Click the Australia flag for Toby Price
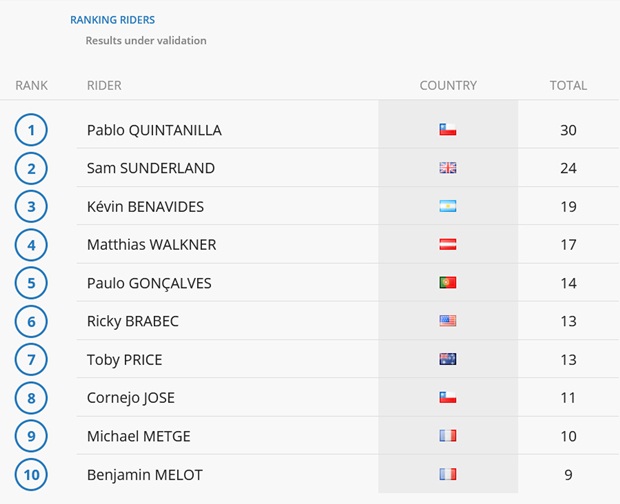 [x=448, y=359]
